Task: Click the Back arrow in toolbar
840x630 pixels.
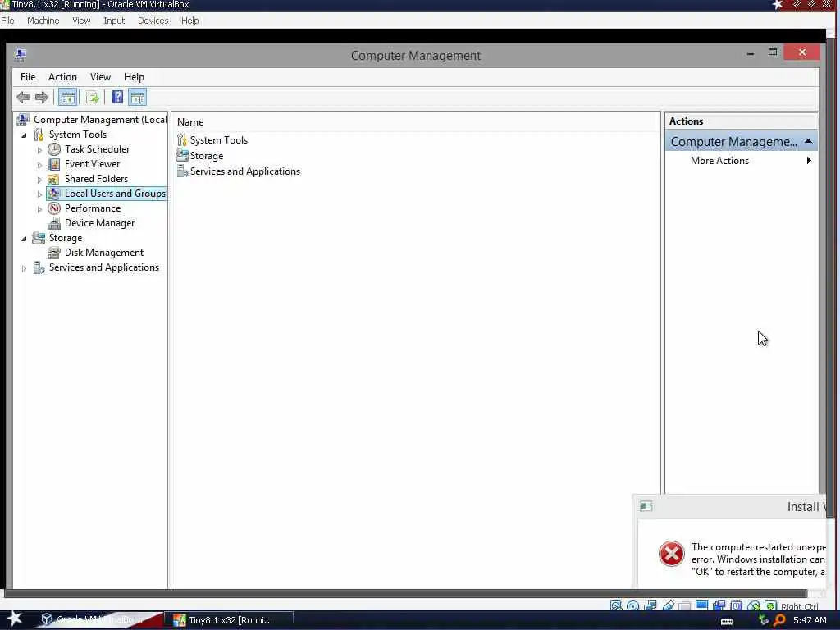Action: [x=23, y=98]
